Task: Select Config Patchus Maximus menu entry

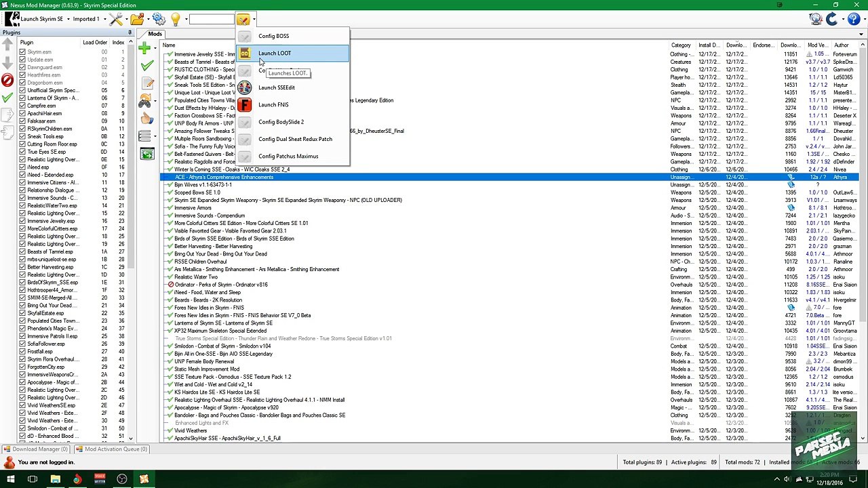Action: point(292,156)
